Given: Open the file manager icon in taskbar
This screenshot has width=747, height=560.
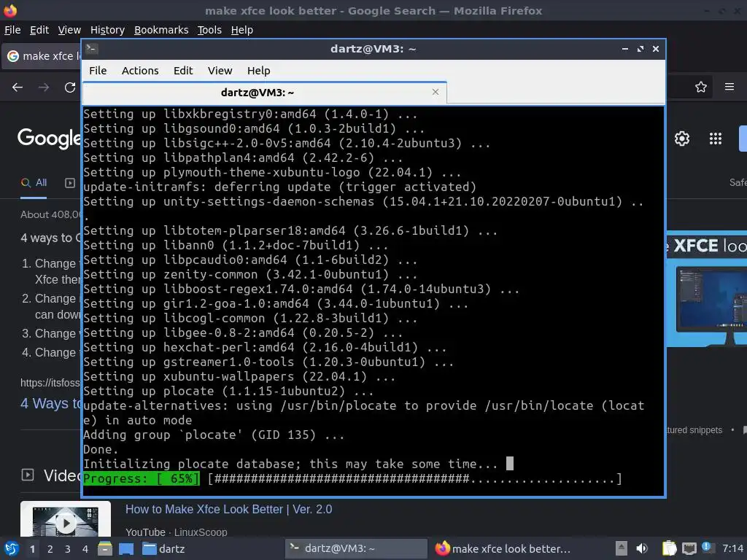Looking at the screenshot, I should click(105, 548).
